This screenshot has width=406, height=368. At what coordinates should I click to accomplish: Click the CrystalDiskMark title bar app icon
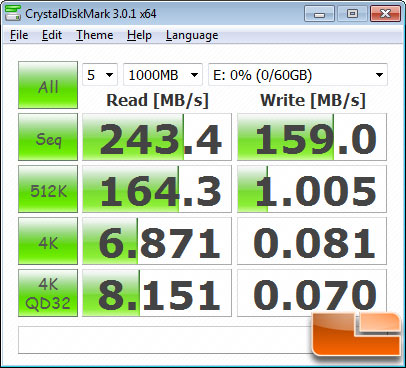pyautogui.click(x=13, y=13)
